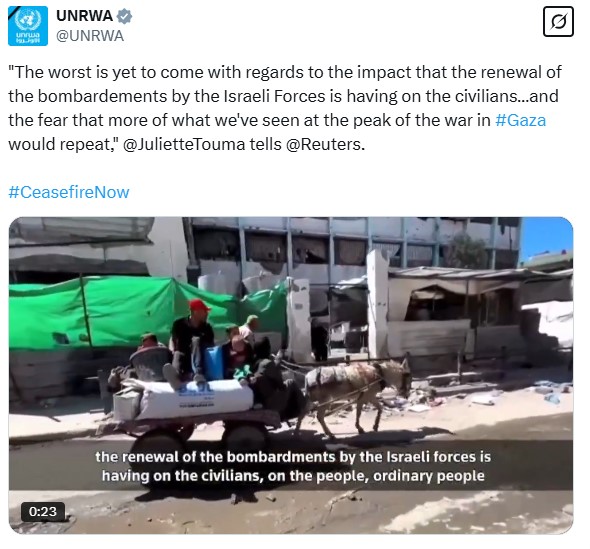Click the man wearing the red cap in the video
The width and height of the screenshot is (590, 549).
pyautogui.click(x=193, y=339)
